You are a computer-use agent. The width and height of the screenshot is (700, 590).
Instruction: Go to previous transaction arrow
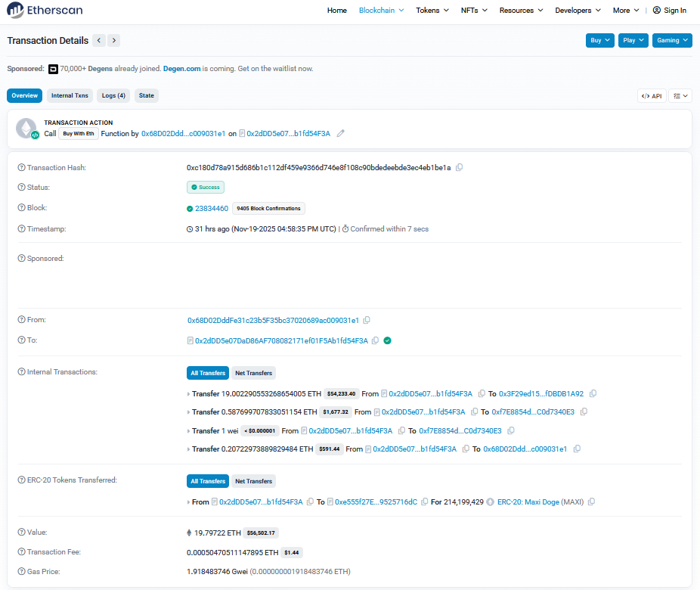[x=99, y=40]
